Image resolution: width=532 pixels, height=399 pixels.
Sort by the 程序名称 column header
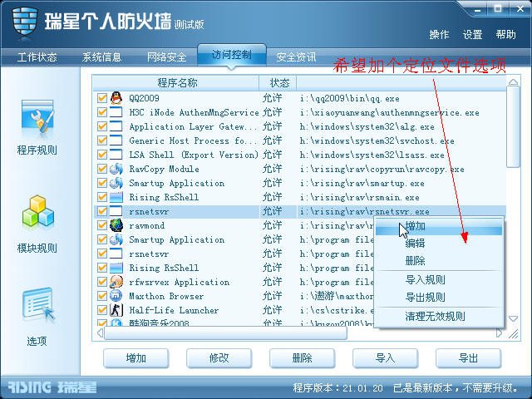tap(176, 83)
